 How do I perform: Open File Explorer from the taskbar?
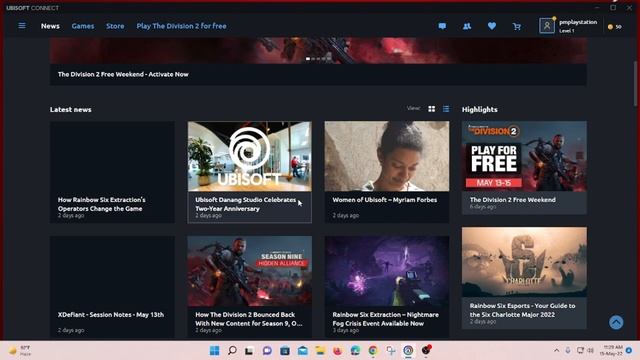click(320, 350)
